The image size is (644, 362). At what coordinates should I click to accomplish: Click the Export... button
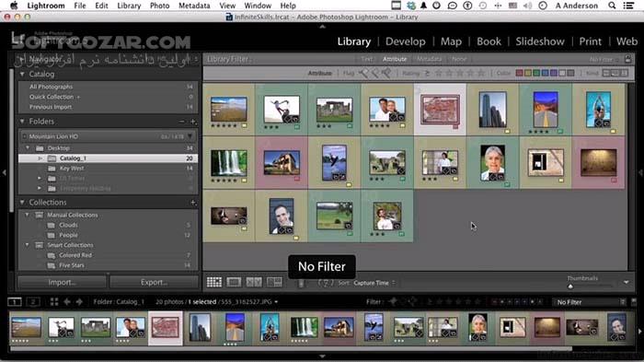pyautogui.click(x=154, y=283)
